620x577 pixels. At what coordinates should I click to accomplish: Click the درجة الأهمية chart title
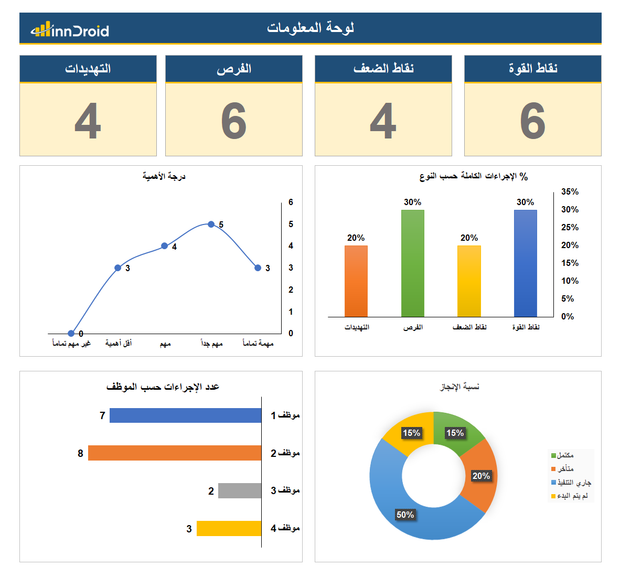pos(163,177)
